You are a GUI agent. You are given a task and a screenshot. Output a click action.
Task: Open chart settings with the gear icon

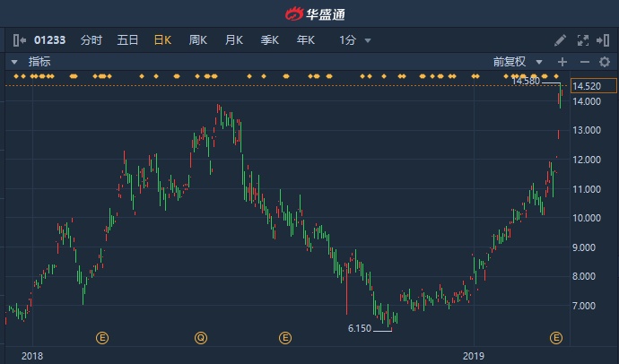click(x=605, y=62)
